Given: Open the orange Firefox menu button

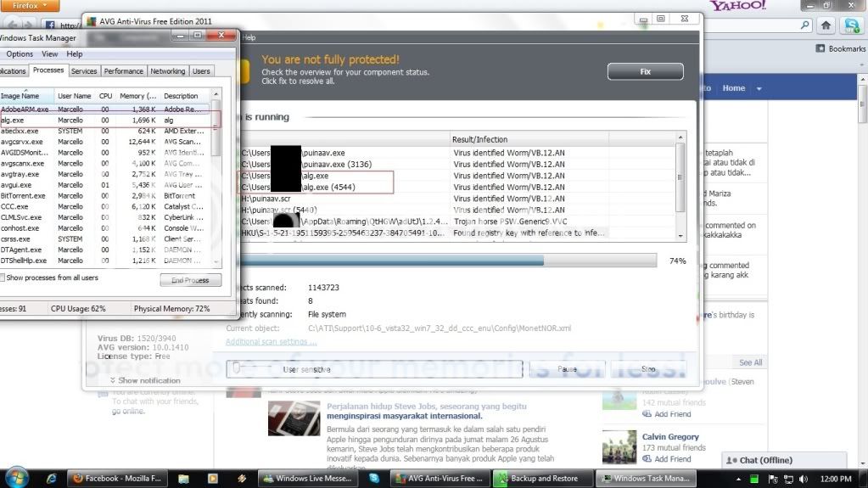Looking at the screenshot, I should 30,6.
